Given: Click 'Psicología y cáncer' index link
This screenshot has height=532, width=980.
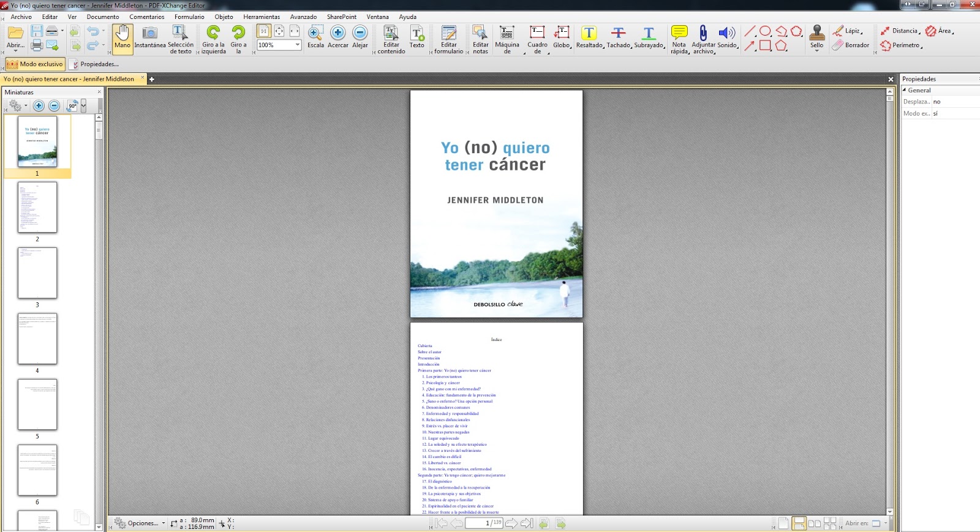Looking at the screenshot, I should [442, 383].
